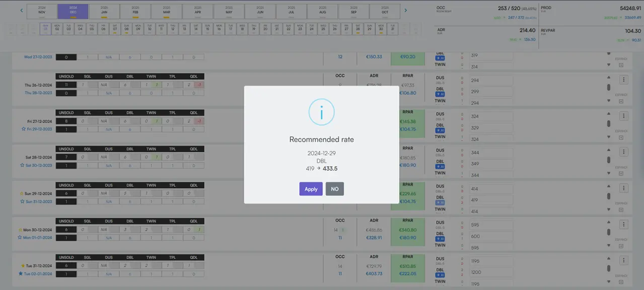644x290 pixels.
Task: Select the APR 2025 month tab
Action: (198, 12)
